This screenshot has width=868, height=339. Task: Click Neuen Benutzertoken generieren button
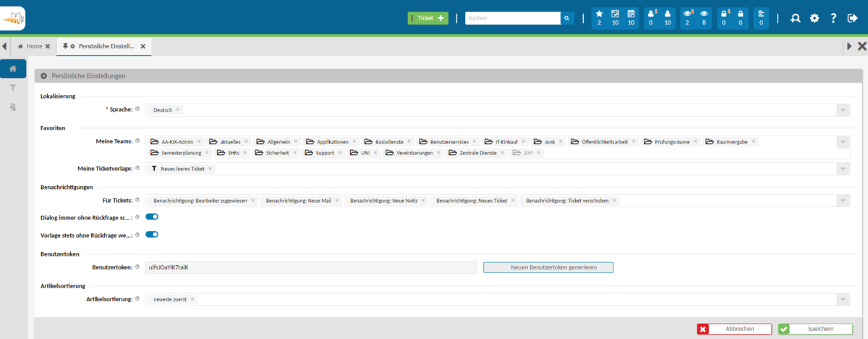tap(548, 267)
